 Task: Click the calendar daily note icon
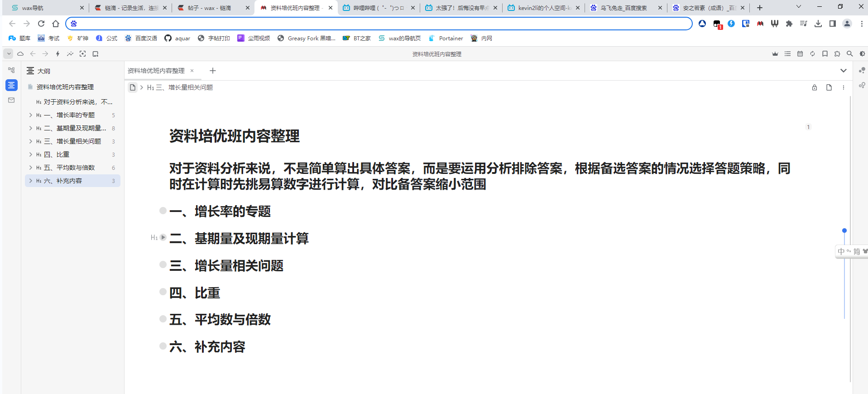pyautogui.click(x=800, y=54)
